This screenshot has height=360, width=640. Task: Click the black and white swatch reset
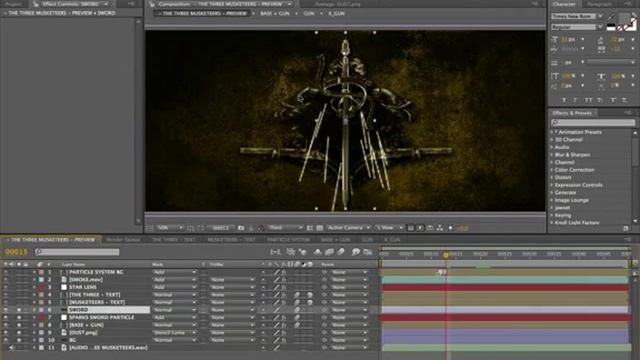pyautogui.click(x=611, y=27)
